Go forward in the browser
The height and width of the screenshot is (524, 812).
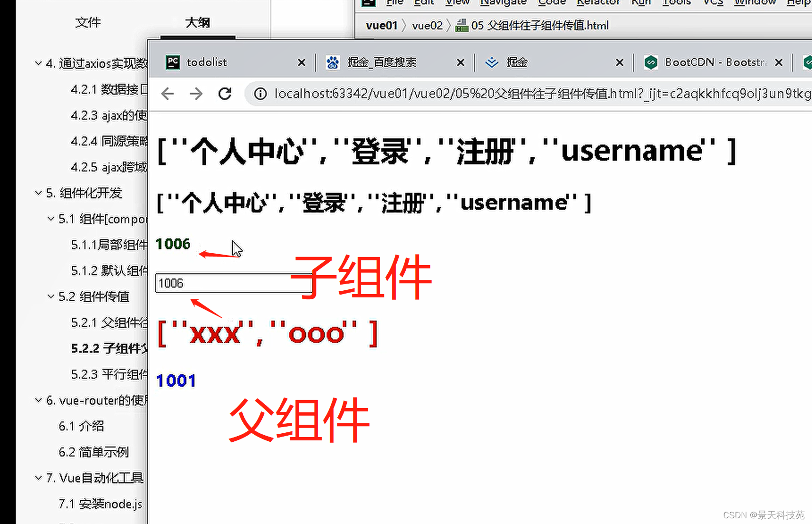coord(196,94)
